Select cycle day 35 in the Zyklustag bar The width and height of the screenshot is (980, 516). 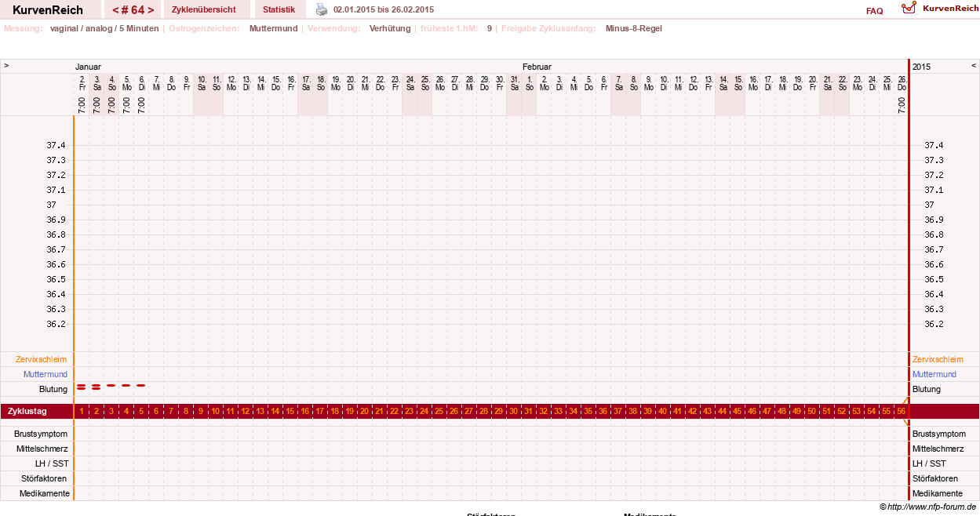point(588,411)
